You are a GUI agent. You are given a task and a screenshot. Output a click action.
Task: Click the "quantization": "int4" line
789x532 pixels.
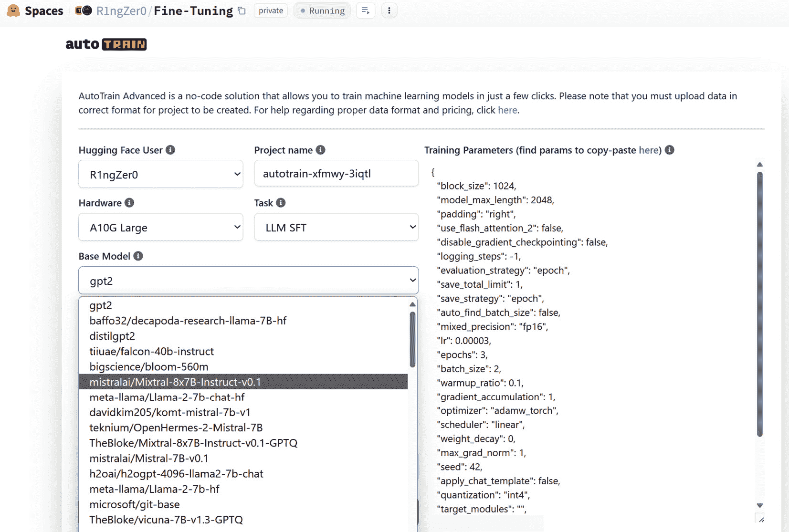click(483, 495)
